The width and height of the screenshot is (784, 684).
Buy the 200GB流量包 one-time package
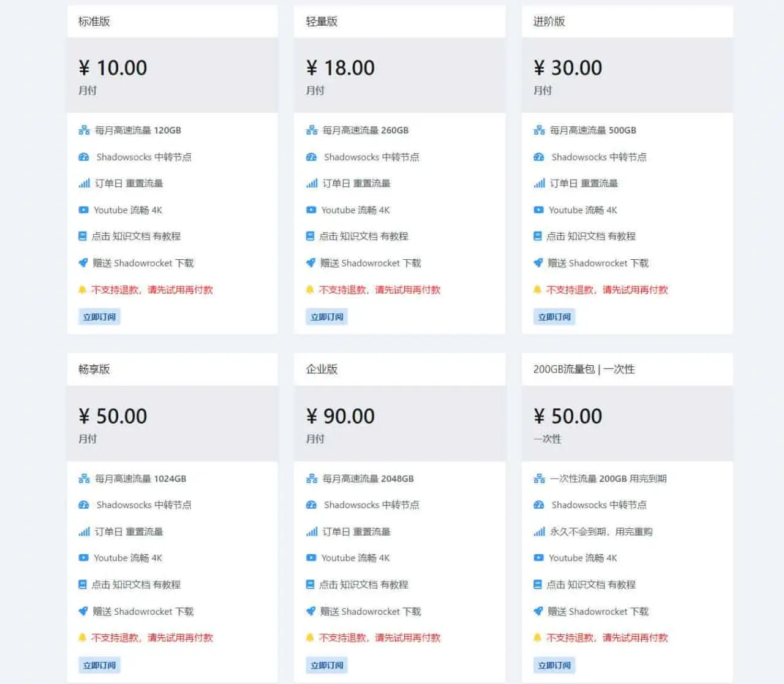(554, 665)
